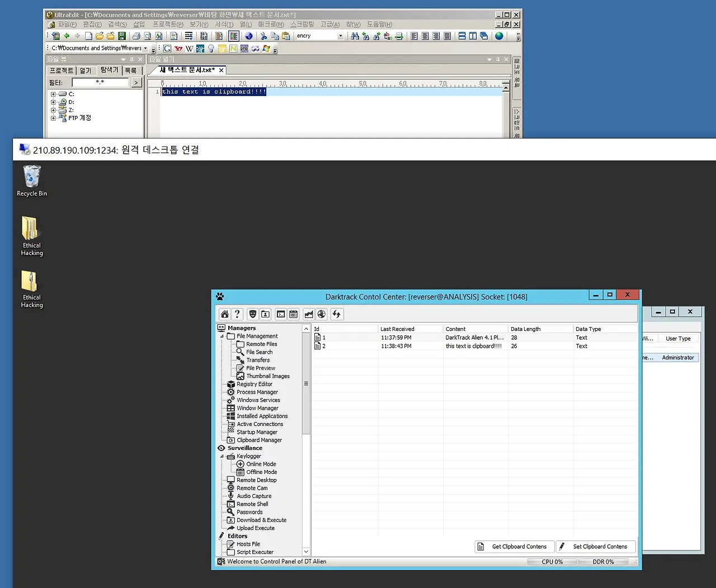Click the UltraEdit print icon
This screenshot has width=716, height=588.
pos(136,36)
